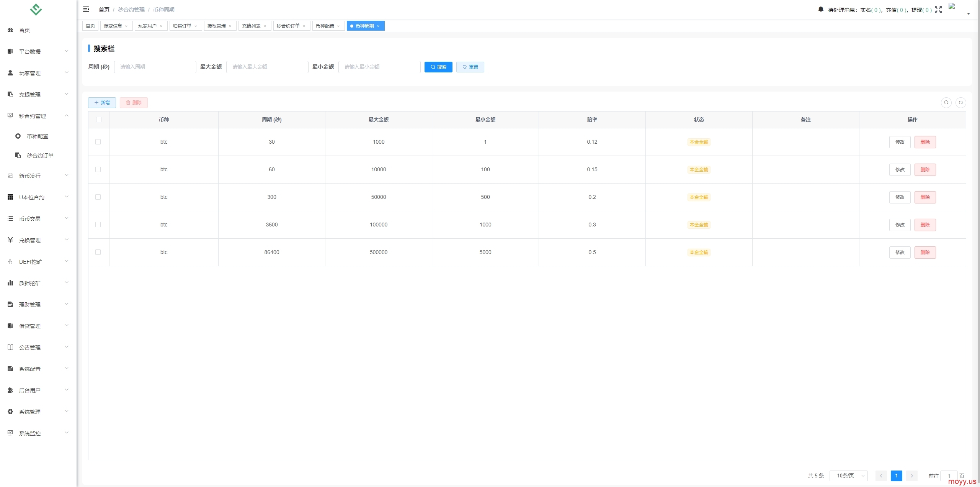Collapse sidebar with hamburger menu icon

[x=86, y=9]
